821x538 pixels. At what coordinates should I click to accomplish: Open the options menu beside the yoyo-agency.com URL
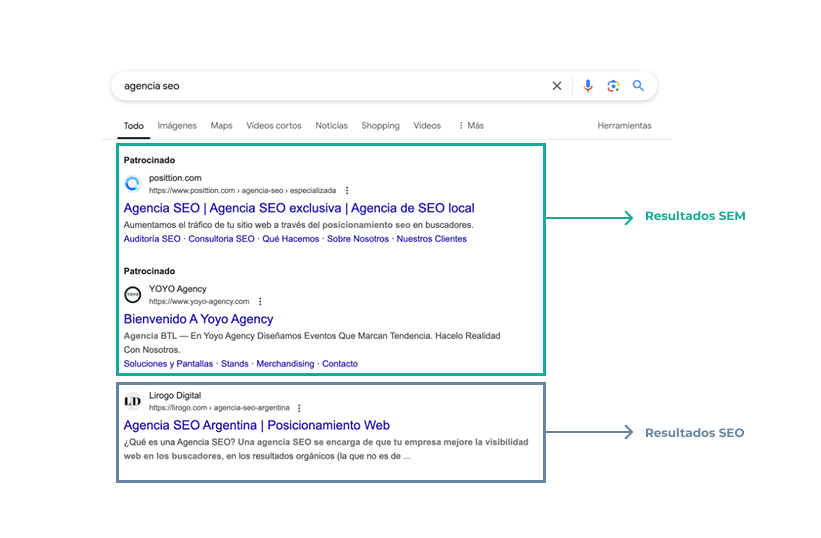(x=260, y=301)
